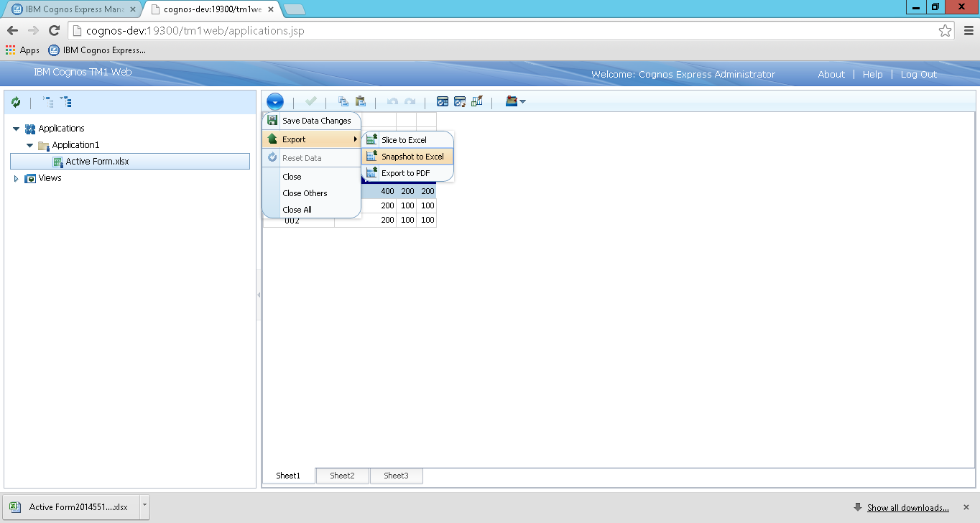Click Show all downloads link

click(907, 508)
